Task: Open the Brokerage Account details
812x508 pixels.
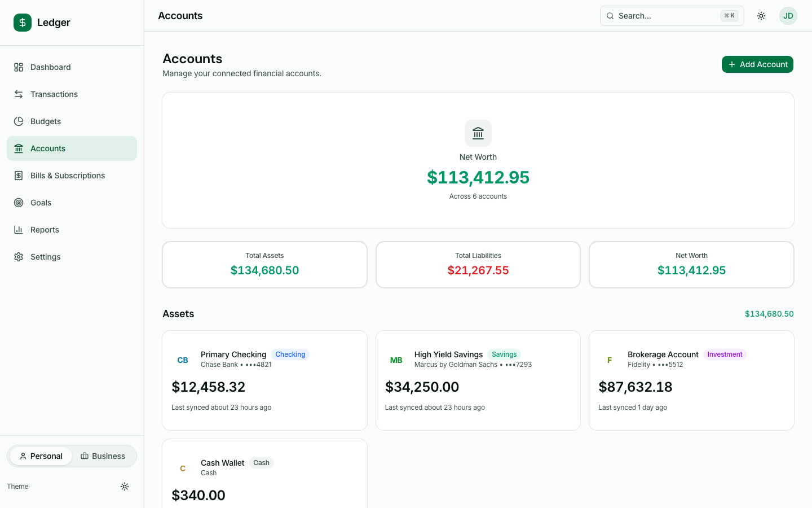Action: click(691, 380)
